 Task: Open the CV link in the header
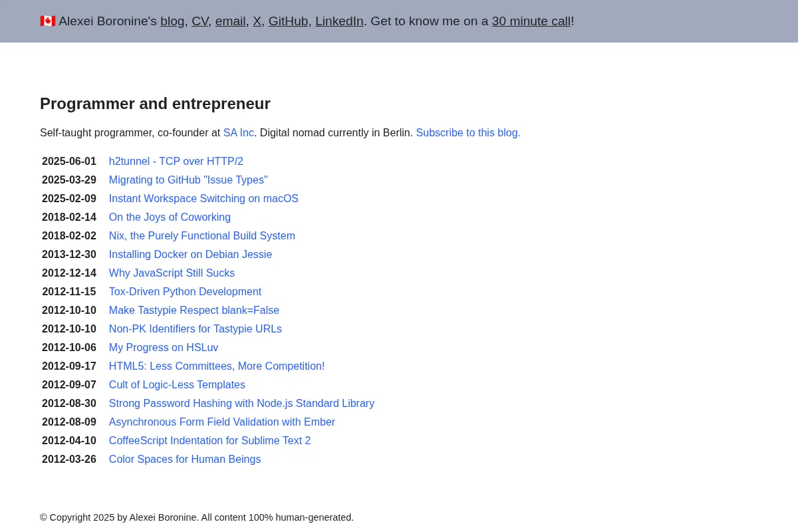click(x=199, y=21)
